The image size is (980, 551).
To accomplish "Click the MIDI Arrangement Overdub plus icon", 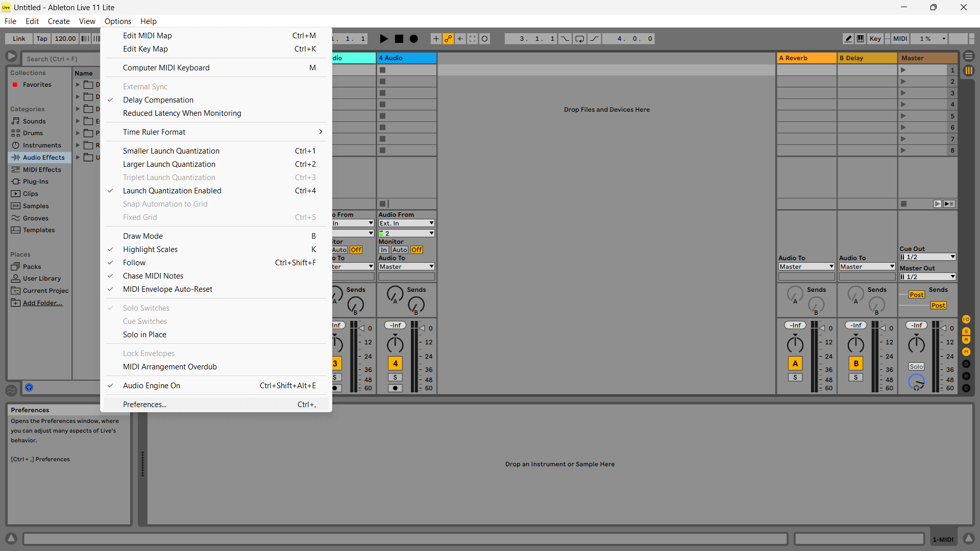I will coord(436,39).
